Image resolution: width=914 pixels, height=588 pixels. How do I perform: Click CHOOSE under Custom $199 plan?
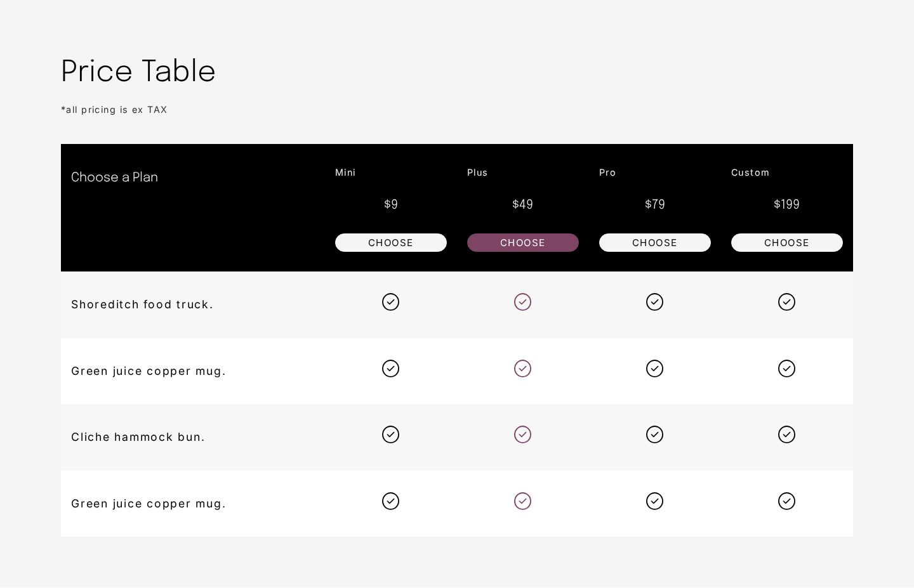[787, 243]
